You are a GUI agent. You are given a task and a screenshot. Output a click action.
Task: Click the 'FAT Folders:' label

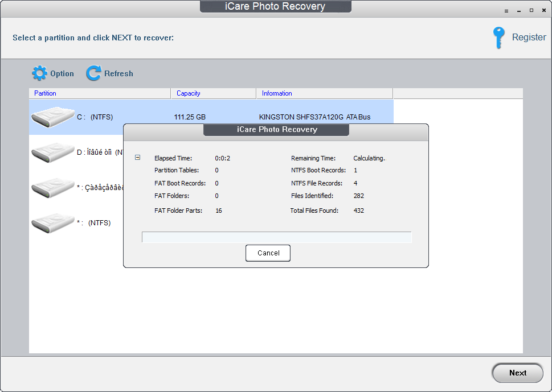click(172, 196)
